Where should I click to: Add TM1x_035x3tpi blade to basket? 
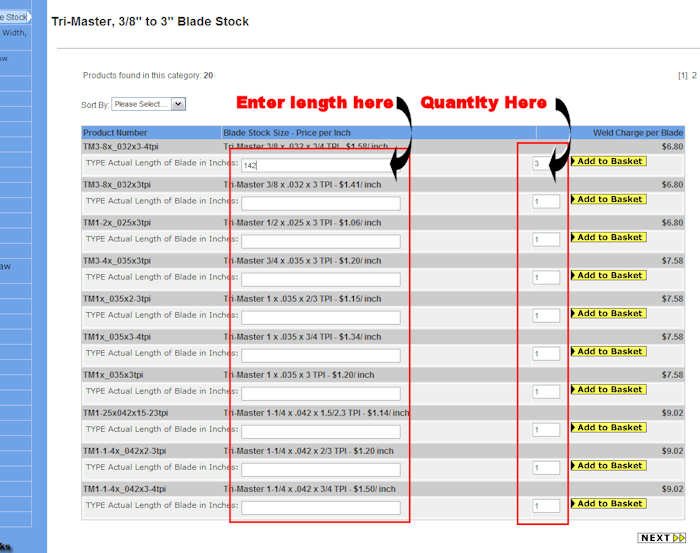(608, 389)
